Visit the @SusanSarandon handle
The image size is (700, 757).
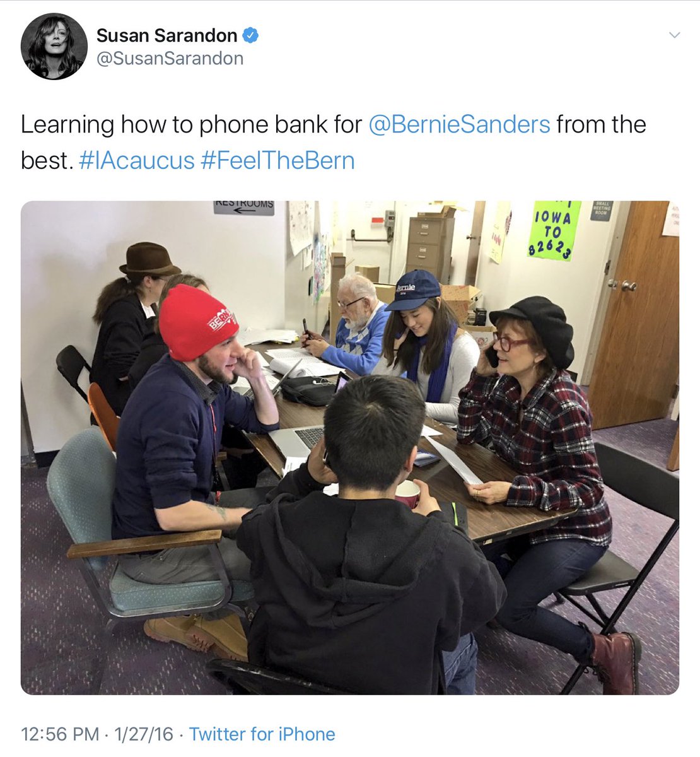(x=170, y=59)
